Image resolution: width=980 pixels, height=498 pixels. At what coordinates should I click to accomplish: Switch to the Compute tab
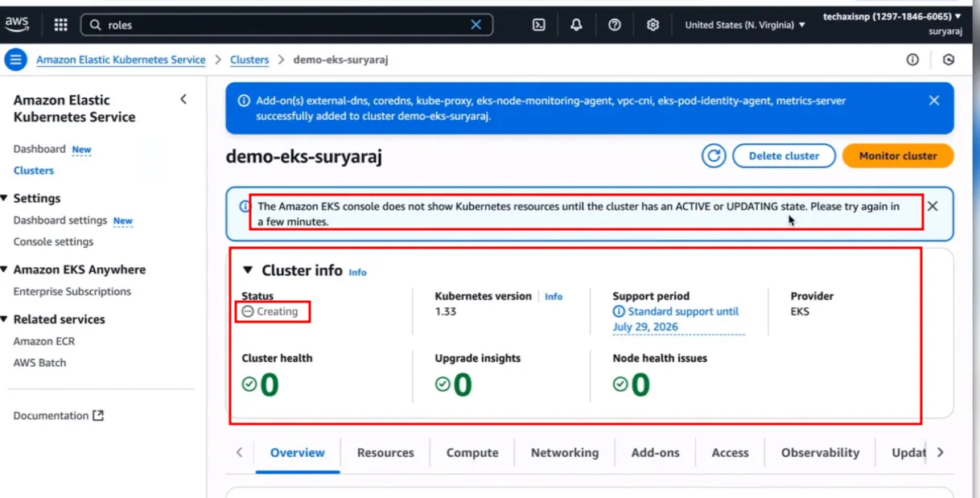[x=472, y=453]
